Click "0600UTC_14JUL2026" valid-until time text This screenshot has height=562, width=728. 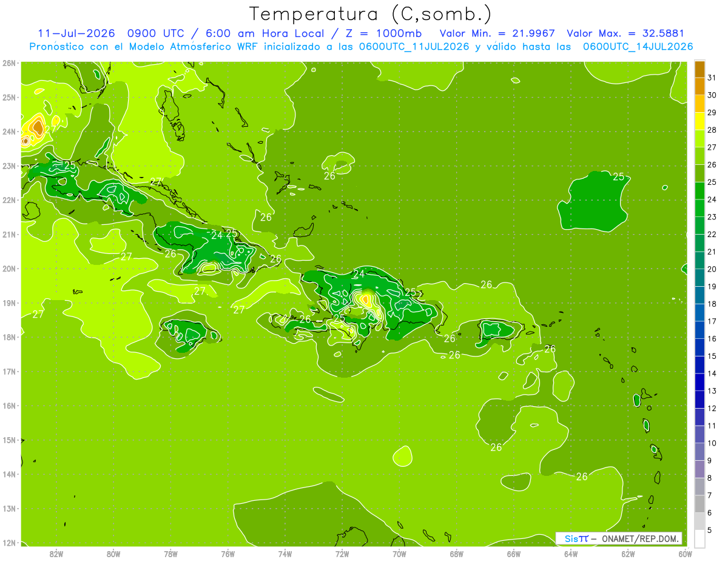[x=638, y=47]
